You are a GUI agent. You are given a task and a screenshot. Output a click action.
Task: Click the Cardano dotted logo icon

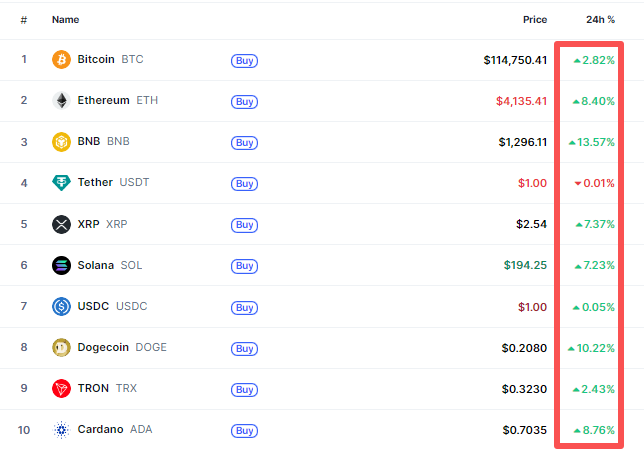coord(62,429)
